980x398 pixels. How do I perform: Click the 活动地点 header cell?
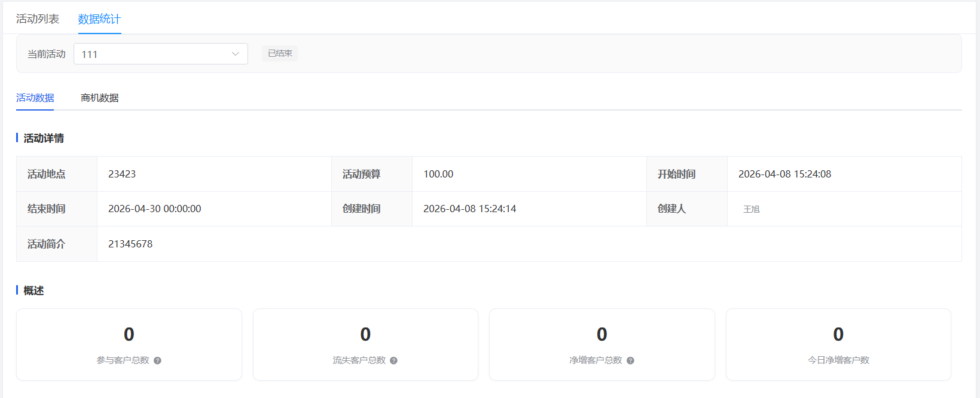(x=57, y=174)
